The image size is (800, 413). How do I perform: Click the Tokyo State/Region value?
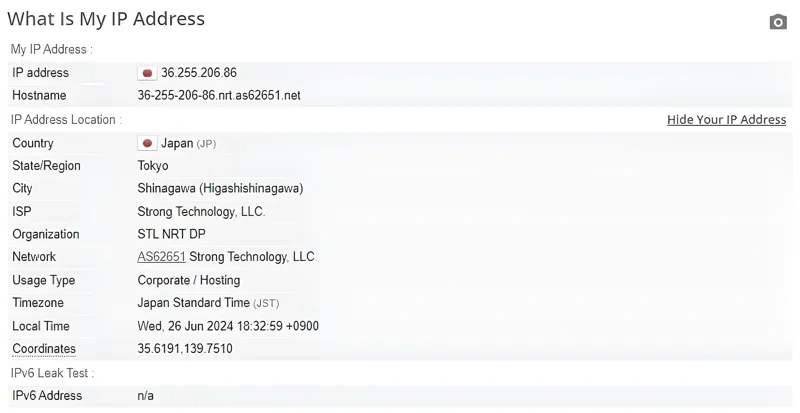click(153, 166)
